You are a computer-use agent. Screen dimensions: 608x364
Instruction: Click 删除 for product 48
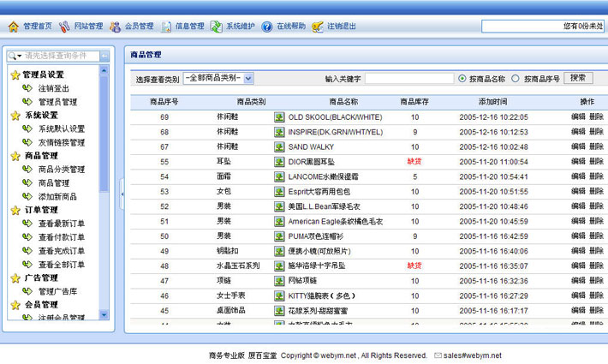click(596, 266)
